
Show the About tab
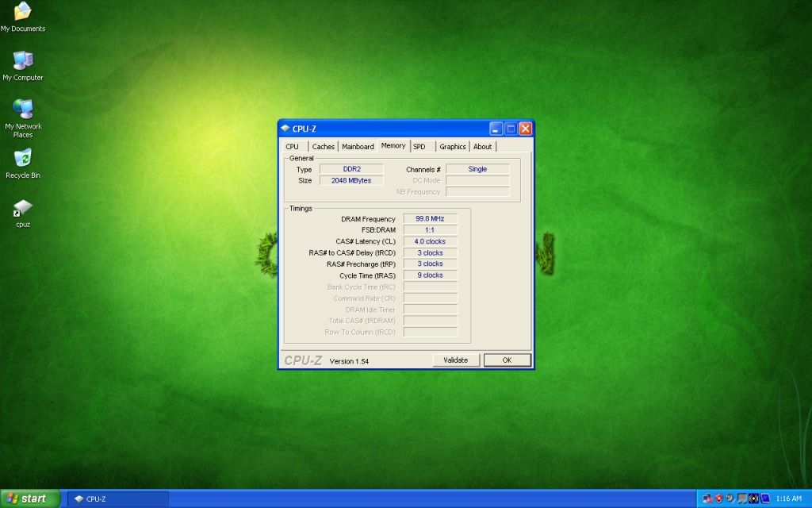tap(483, 147)
